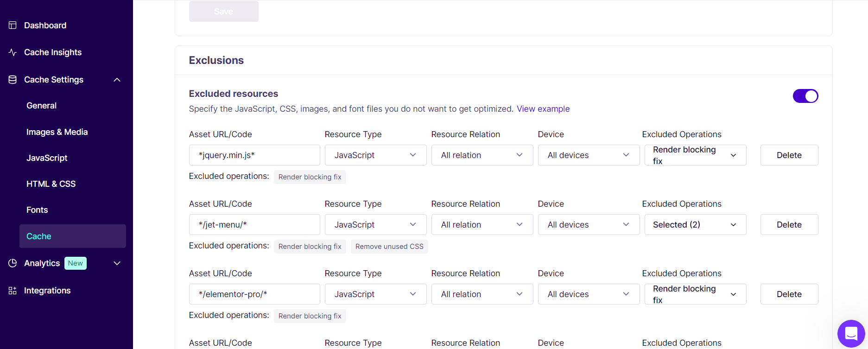Collapse the Cache Settings menu
This screenshot has width=868, height=349.
(x=117, y=80)
